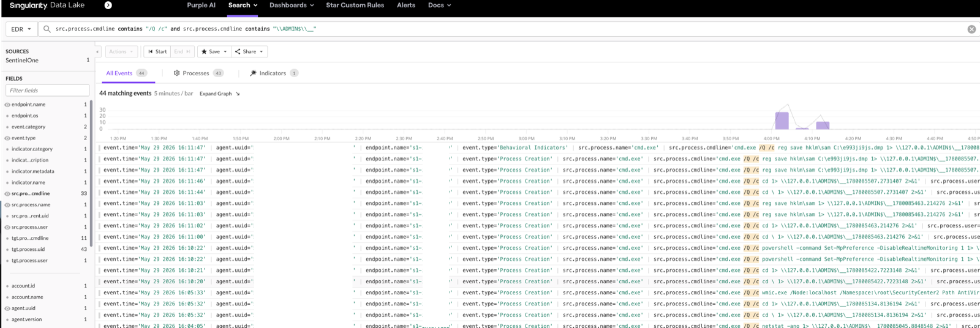Image resolution: width=980 pixels, height=328 pixels.
Task: Go to Star Custom Rules
Action: coord(355,6)
